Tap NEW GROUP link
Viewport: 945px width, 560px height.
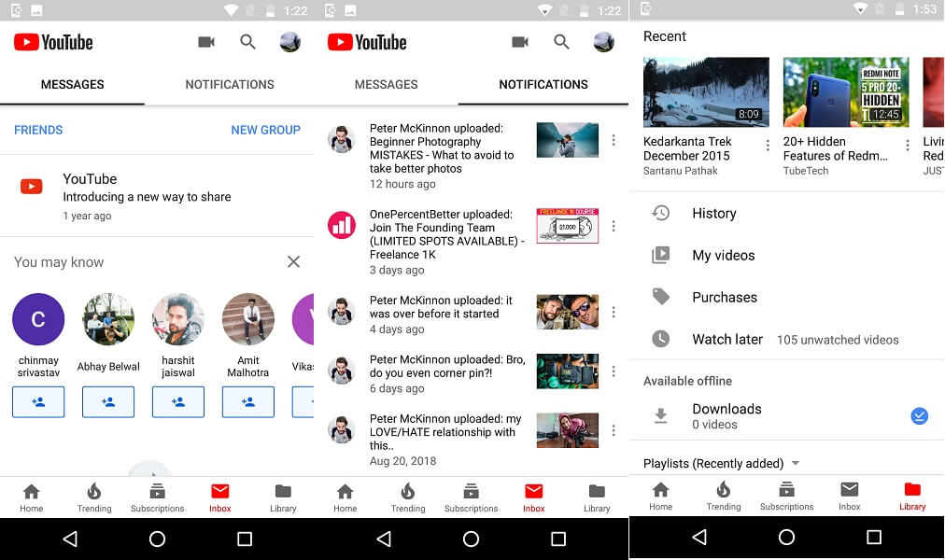pyautogui.click(x=266, y=130)
